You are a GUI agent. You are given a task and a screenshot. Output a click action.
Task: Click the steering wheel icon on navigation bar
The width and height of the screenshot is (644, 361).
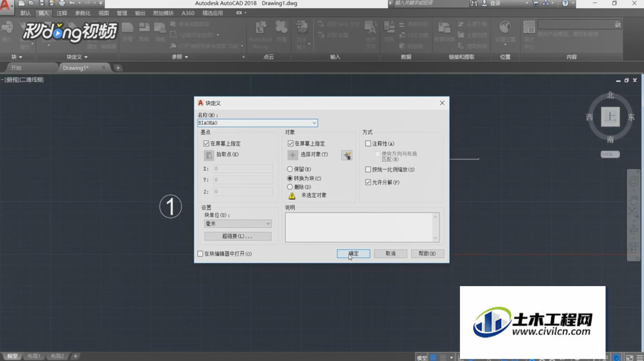(633, 182)
